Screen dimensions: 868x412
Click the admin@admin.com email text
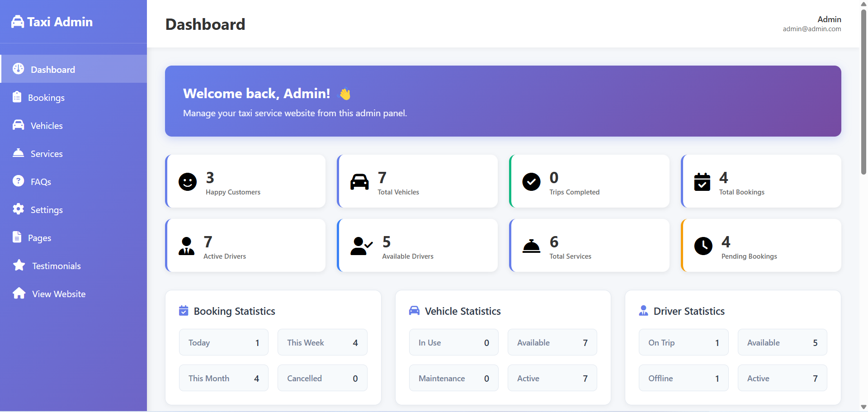[x=811, y=28]
